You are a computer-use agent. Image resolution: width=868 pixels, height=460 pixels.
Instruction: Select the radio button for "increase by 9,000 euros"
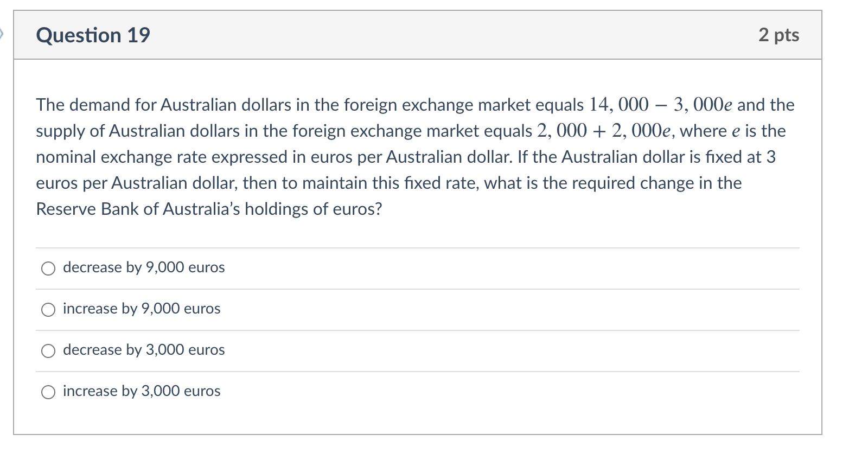click(x=48, y=309)
